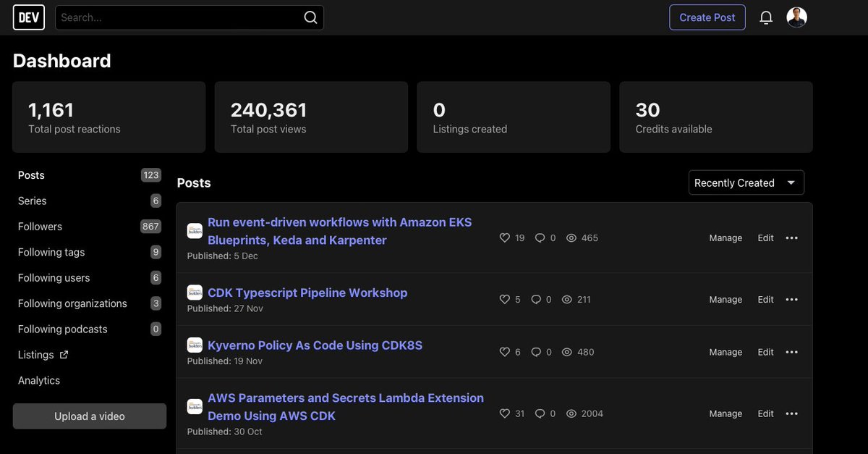
Task: Click the 30 Credits available card
Action: point(716,117)
